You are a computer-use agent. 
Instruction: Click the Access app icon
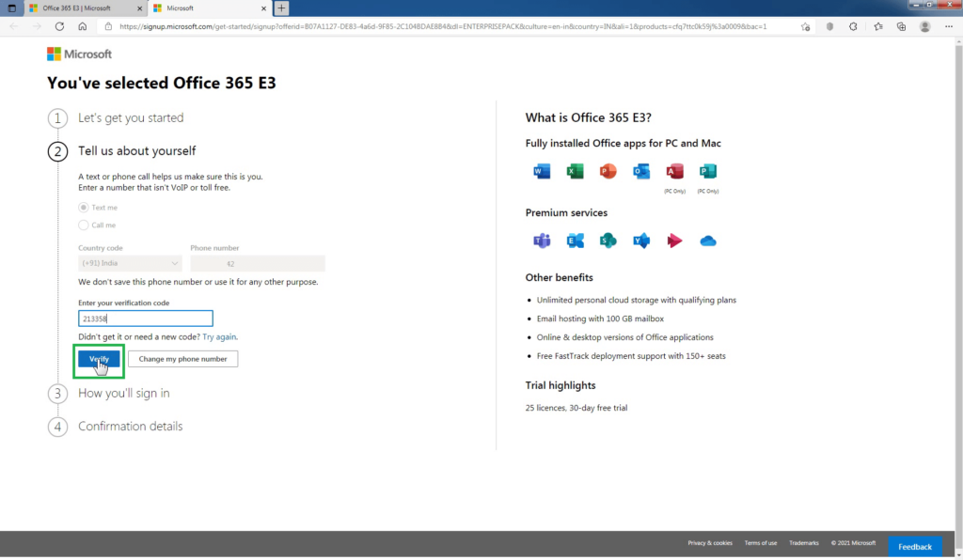point(674,171)
